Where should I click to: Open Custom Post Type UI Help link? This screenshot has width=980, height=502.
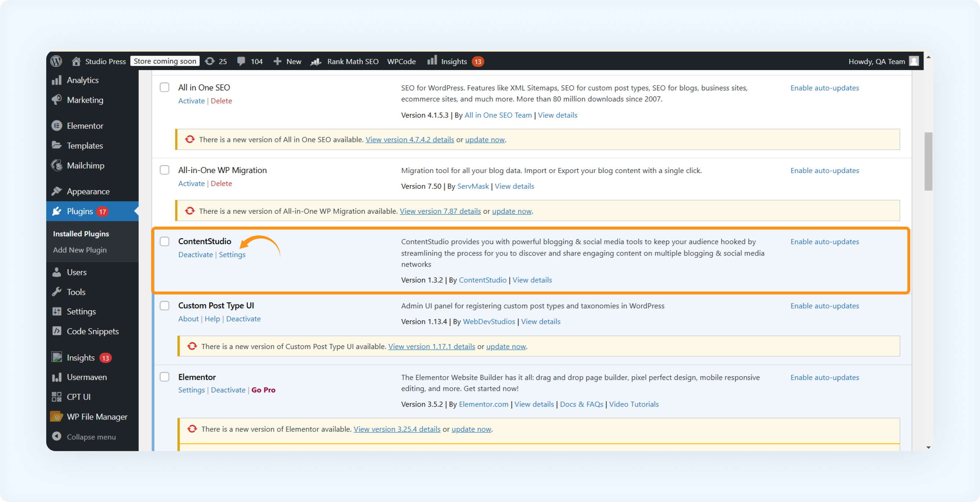click(212, 319)
